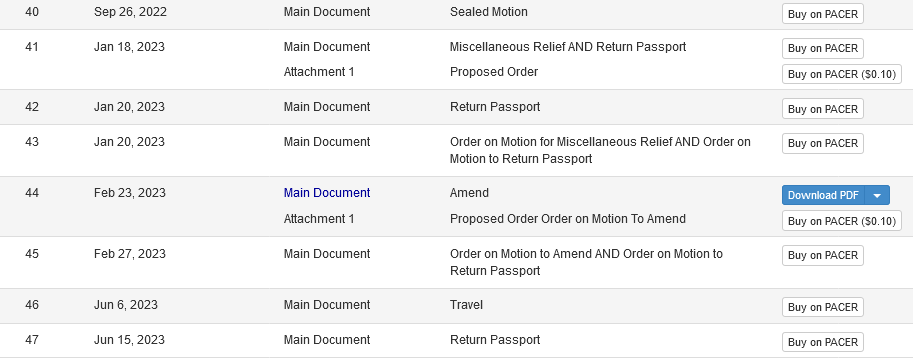This screenshot has width=913, height=361.
Task: Select Attachment 1 under entry 44
Action: tap(319, 218)
